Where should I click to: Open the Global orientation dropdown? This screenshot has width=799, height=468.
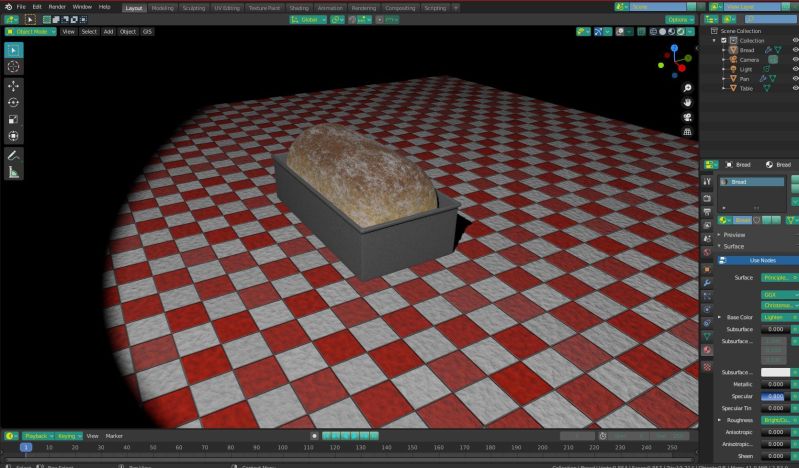point(308,20)
